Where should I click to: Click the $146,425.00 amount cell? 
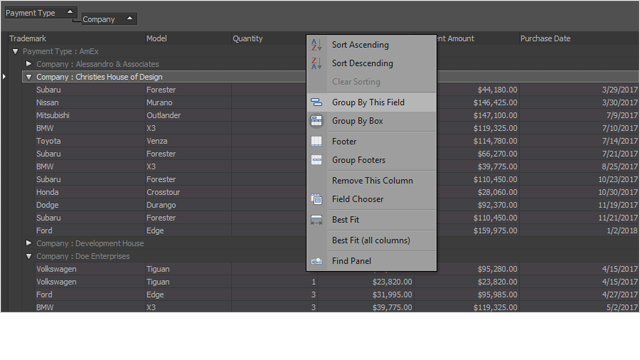(478, 102)
